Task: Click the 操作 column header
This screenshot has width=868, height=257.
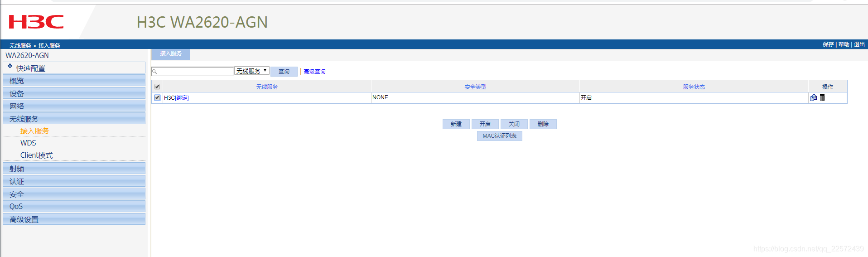Action: tap(828, 87)
